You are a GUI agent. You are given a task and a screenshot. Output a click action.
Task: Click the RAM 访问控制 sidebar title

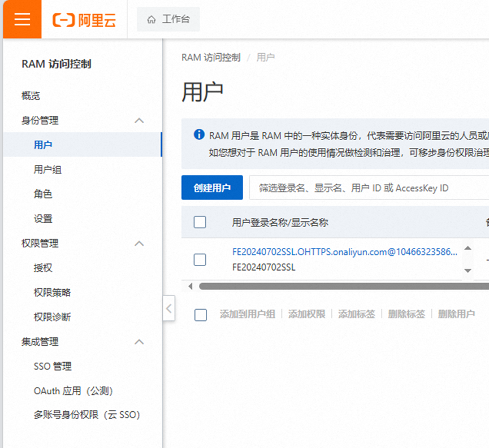tap(57, 64)
